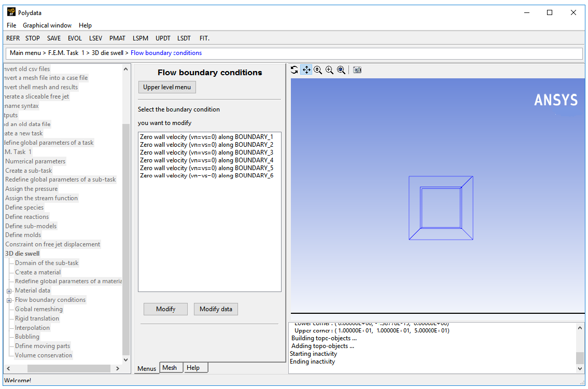Select Create a sub-task in the tree
588x389 pixels.
coord(29,171)
